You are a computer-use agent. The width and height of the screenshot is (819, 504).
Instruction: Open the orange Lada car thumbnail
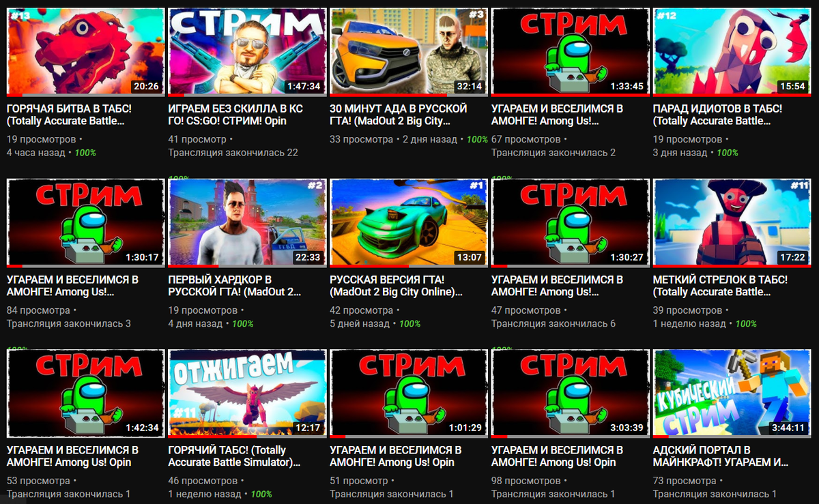[409, 52]
